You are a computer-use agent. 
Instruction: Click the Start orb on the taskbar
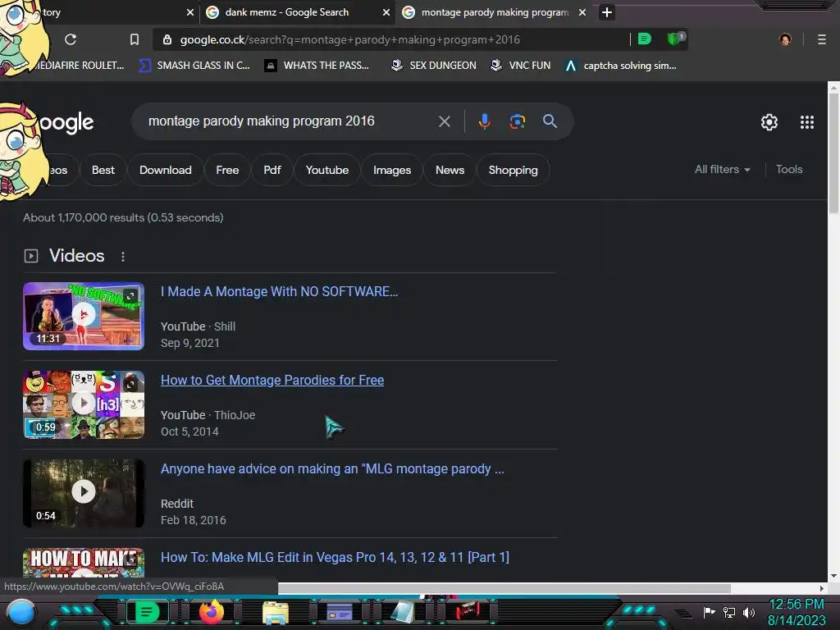(21, 612)
